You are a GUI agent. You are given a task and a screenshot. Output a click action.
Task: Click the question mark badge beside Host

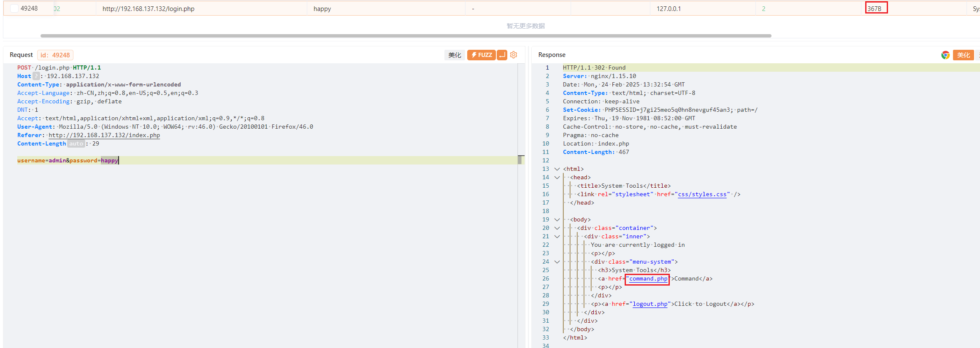36,76
